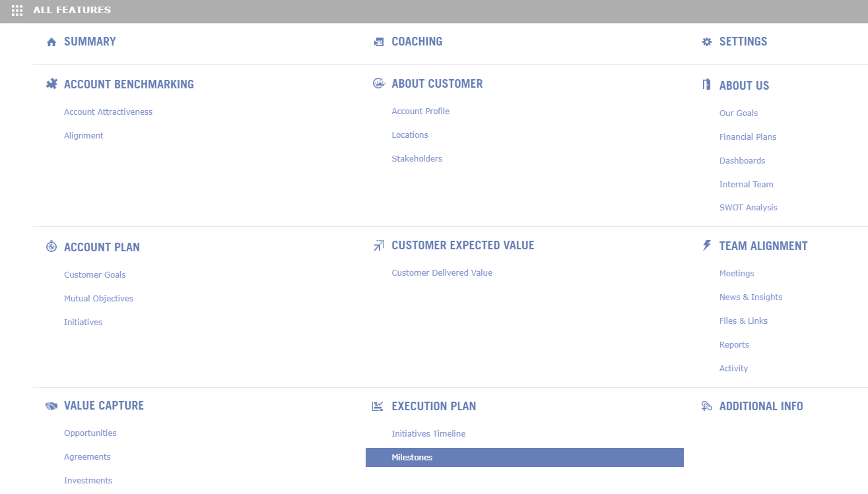The height and width of the screenshot is (494, 868).
Task: Click the Value Capture handshake icon
Action: pyautogui.click(x=51, y=406)
